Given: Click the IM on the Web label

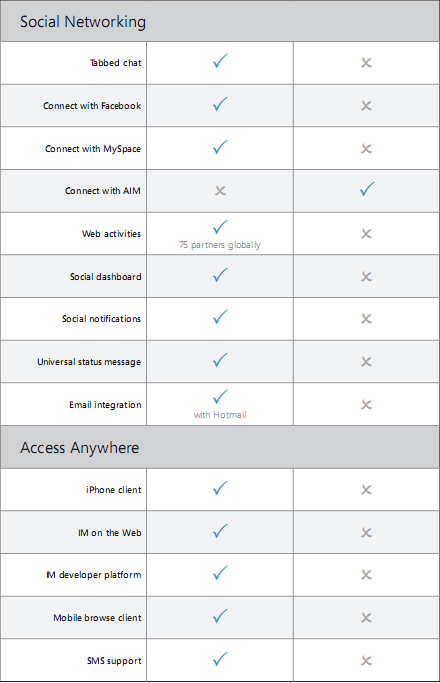Looking at the screenshot, I should (x=110, y=533).
